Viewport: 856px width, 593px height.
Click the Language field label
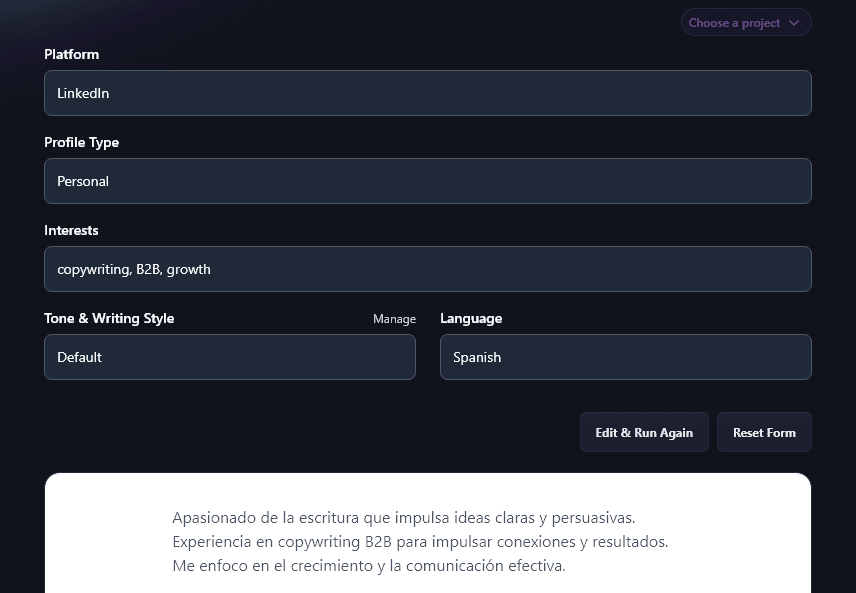point(471,318)
